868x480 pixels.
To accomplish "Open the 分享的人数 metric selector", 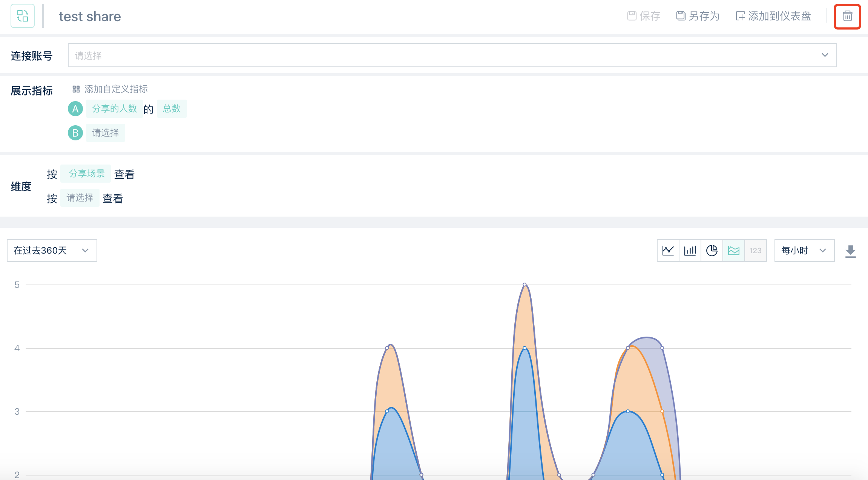I will click(x=115, y=109).
